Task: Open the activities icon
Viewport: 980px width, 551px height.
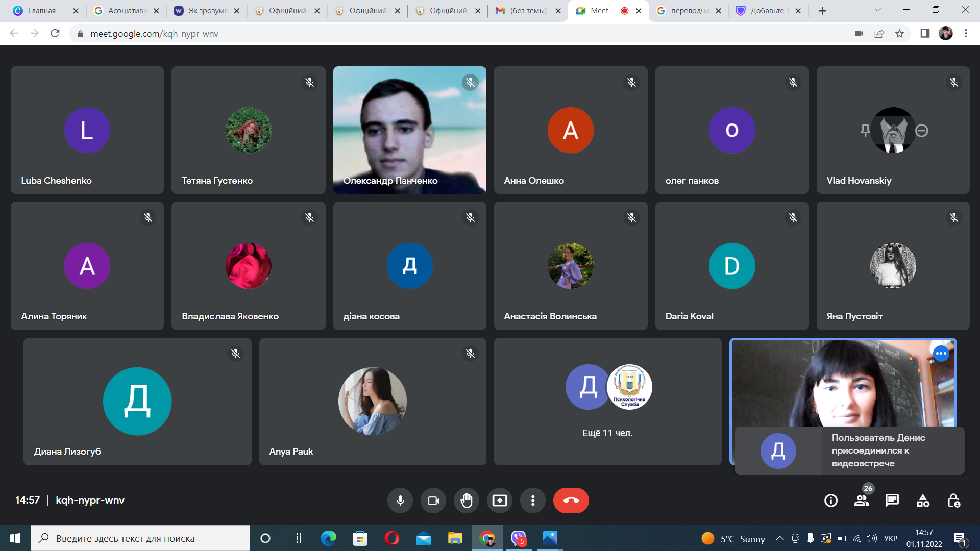Action: [923, 500]
